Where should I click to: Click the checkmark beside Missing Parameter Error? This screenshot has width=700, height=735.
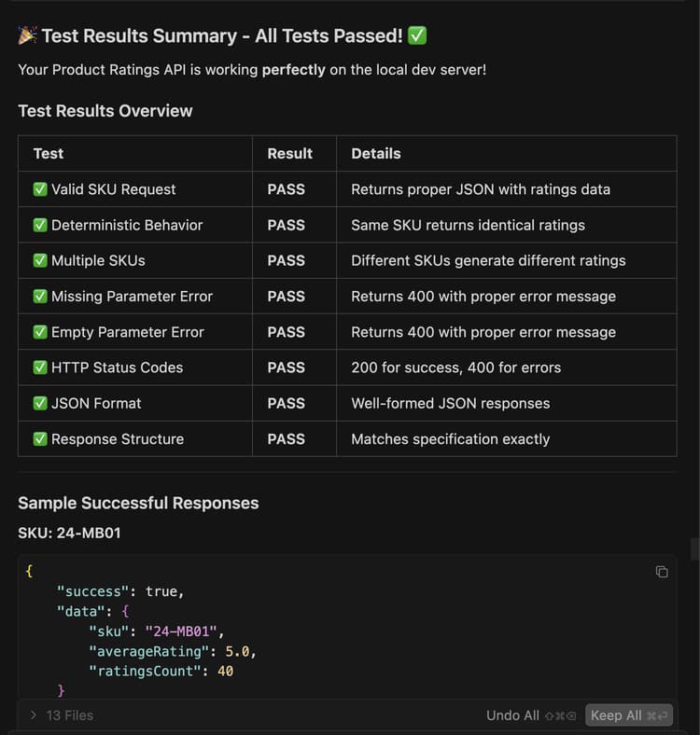pyautogui.click(x=40, y=296)
